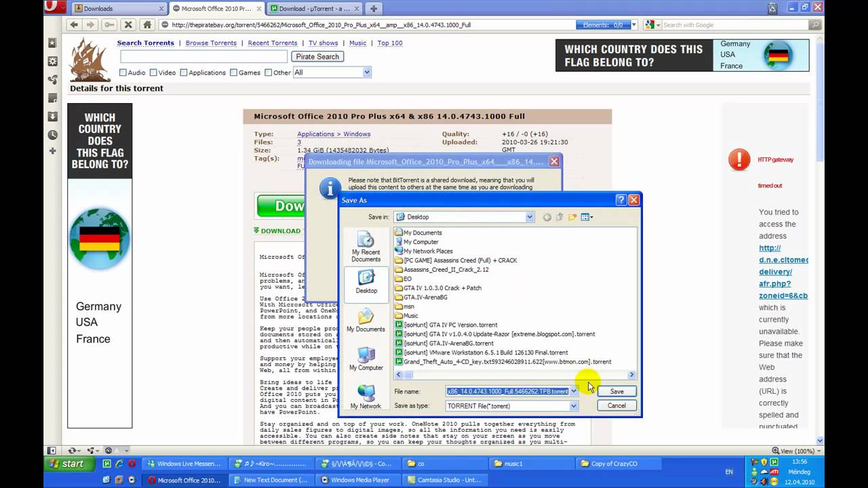Click the Save As help question button
The image size is (868, 488).
[620, 200]
